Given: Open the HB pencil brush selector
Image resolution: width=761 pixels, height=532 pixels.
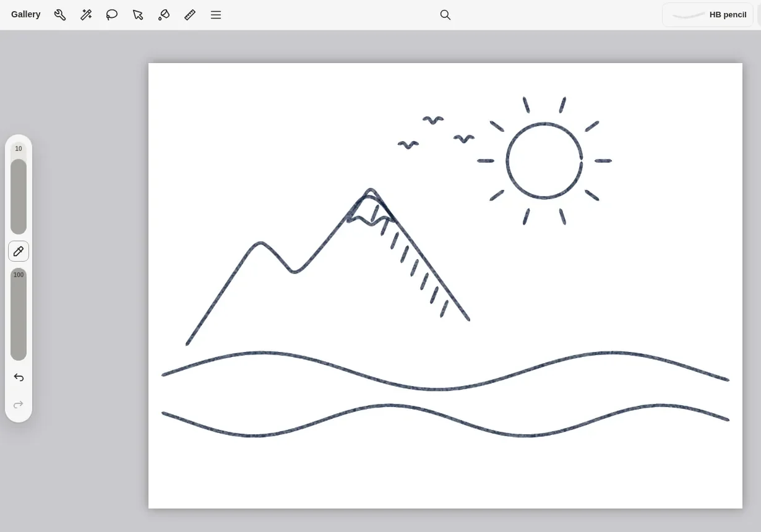Looking at the screenshot, I should (708, 15).
